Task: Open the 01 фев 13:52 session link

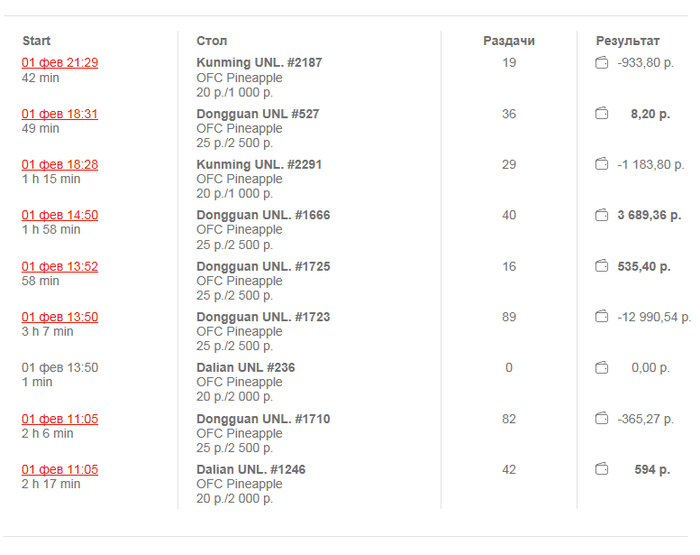Action: click(x=60, y=266)
